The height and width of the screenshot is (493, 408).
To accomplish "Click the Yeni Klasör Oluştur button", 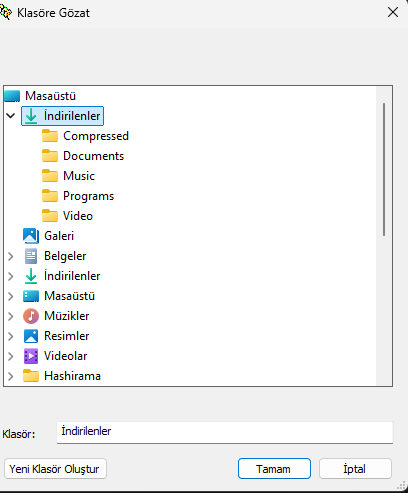I will click(55, 469).
